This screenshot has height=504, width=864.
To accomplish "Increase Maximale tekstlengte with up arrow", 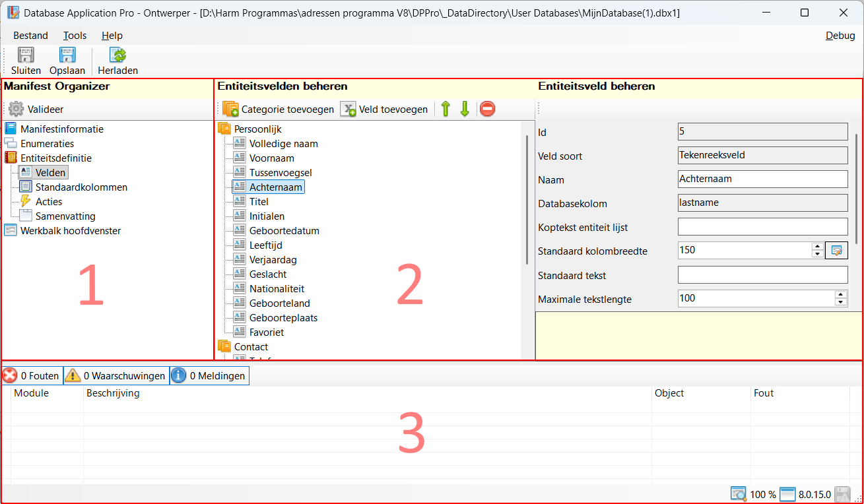I will 840,294.
